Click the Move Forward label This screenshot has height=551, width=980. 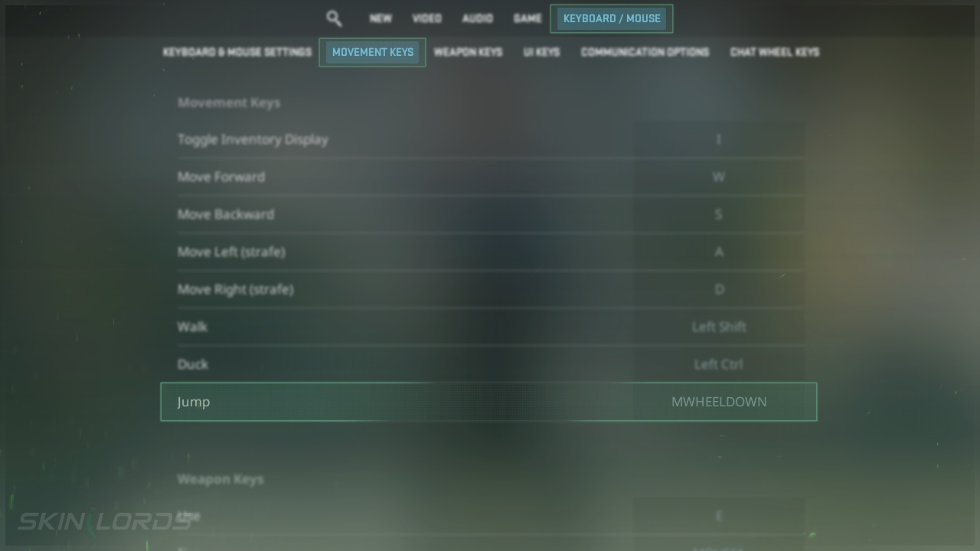(221, 177)
